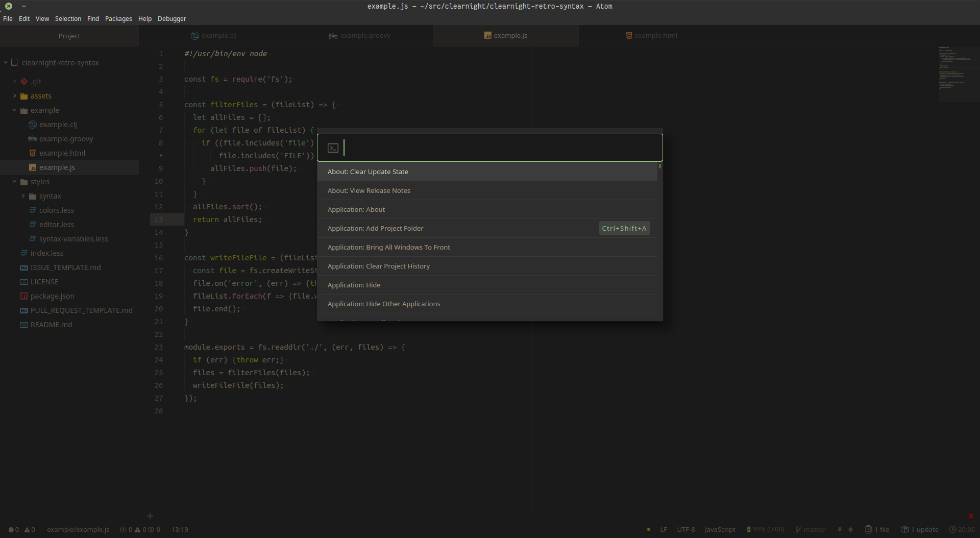Screen dimensions: 980x538
Task: Run Application: Add Project Folder command
Action: pyautogui.click(x=375, y=229)
